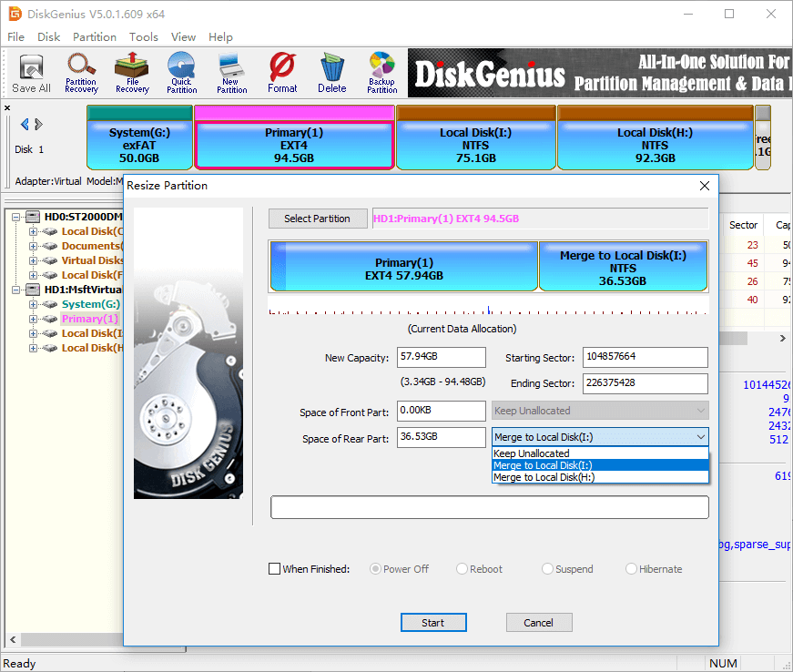Enable the When Finished checkbox

[275, 569]
